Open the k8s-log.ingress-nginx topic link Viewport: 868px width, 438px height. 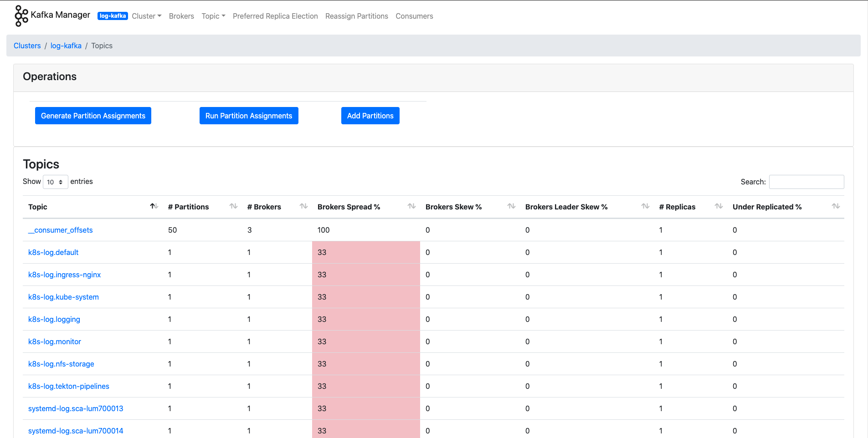[64, 275]
